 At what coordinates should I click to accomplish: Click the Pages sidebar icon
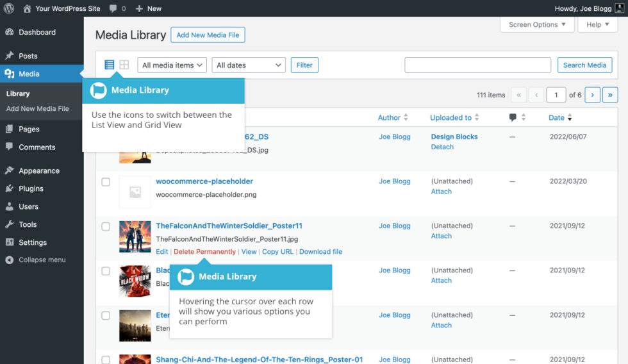pos(10,129)
